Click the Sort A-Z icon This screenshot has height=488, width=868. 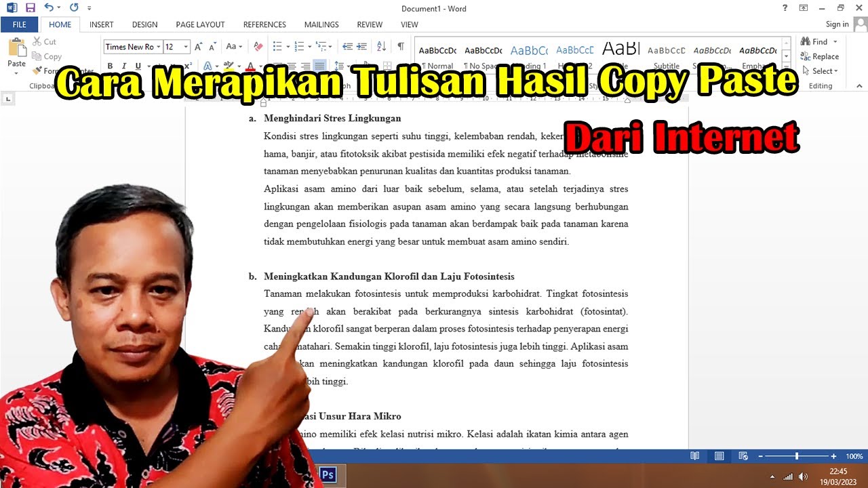pos(381,47)
